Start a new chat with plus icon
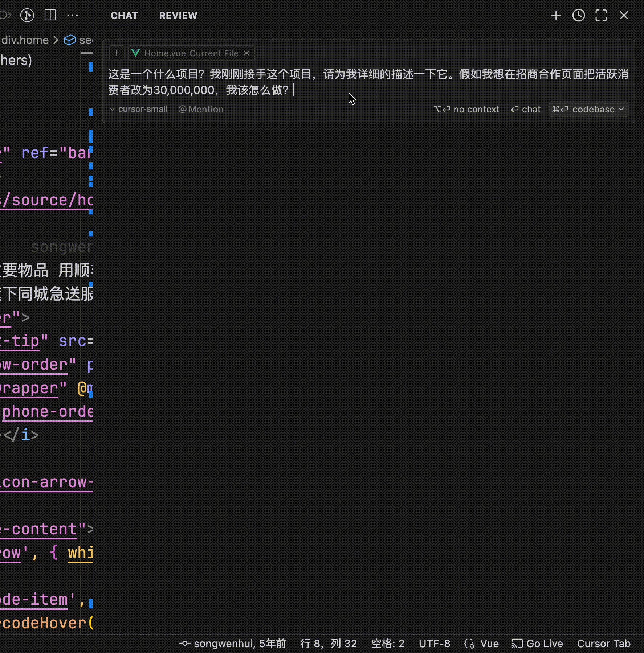The width and height of the screenshot is (644, 653). coord(556,15)
